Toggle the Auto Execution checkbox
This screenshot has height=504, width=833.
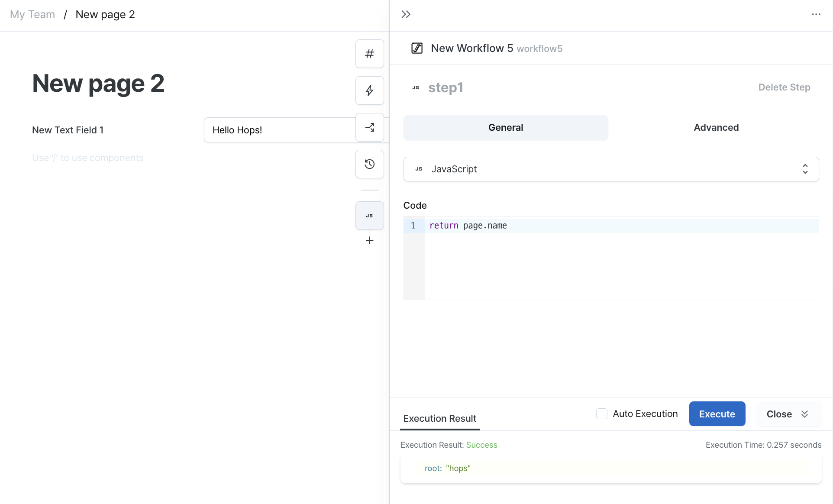point(601,413)
